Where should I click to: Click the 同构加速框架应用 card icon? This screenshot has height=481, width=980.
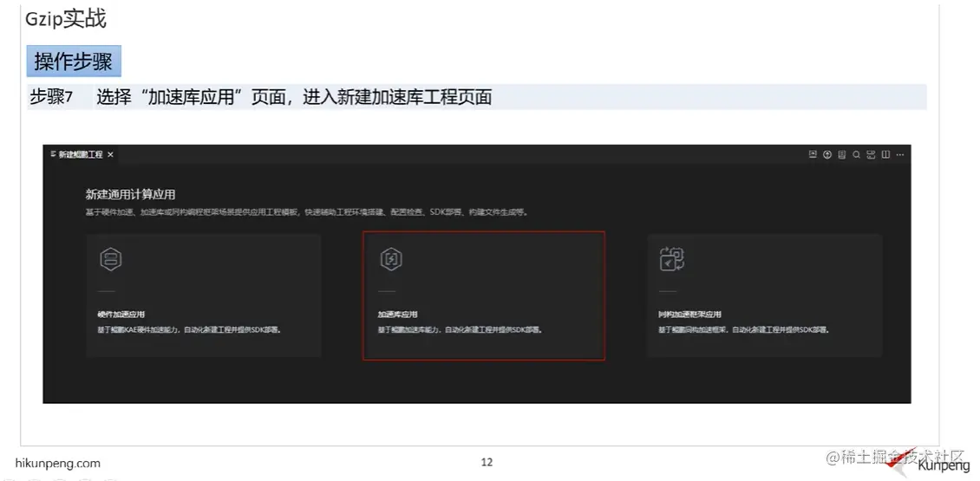click(672, 259)
